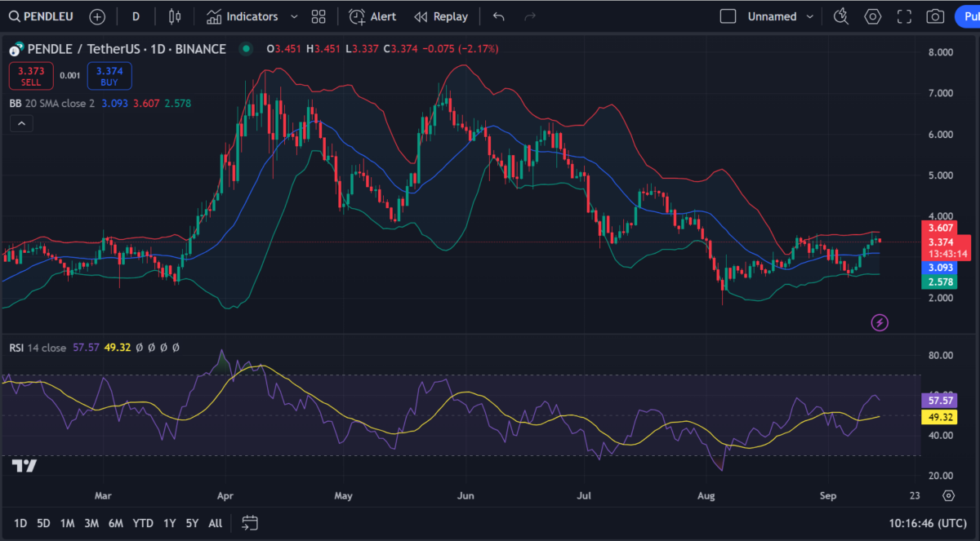Collapse the indicator legend arrow

coord(21,123)
